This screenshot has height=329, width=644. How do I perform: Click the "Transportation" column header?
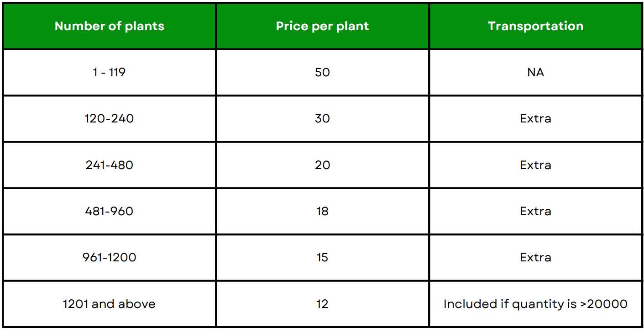[x=535, y=26]
